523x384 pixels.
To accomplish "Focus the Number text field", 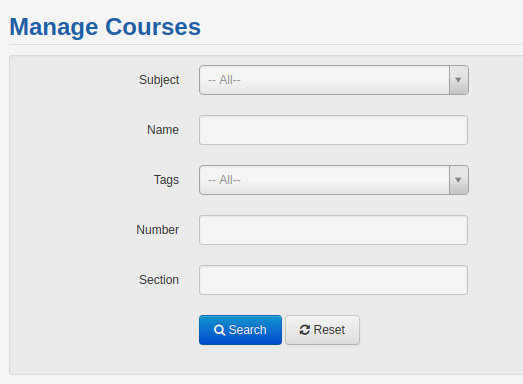I will pyautogui.click(x=334, y=230).
